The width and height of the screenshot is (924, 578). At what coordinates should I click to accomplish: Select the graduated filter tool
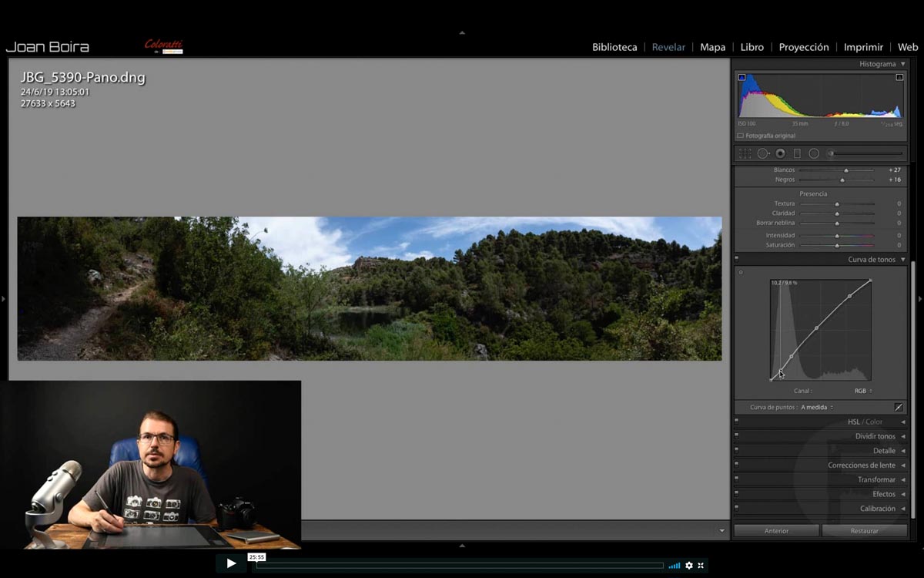[797, 153]
